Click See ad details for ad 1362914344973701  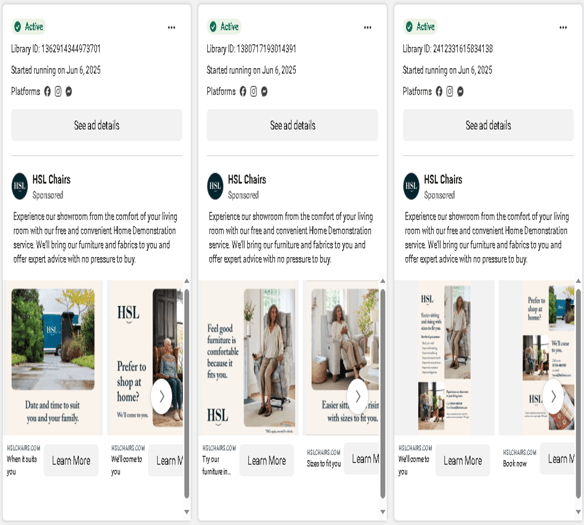point(96,125)
